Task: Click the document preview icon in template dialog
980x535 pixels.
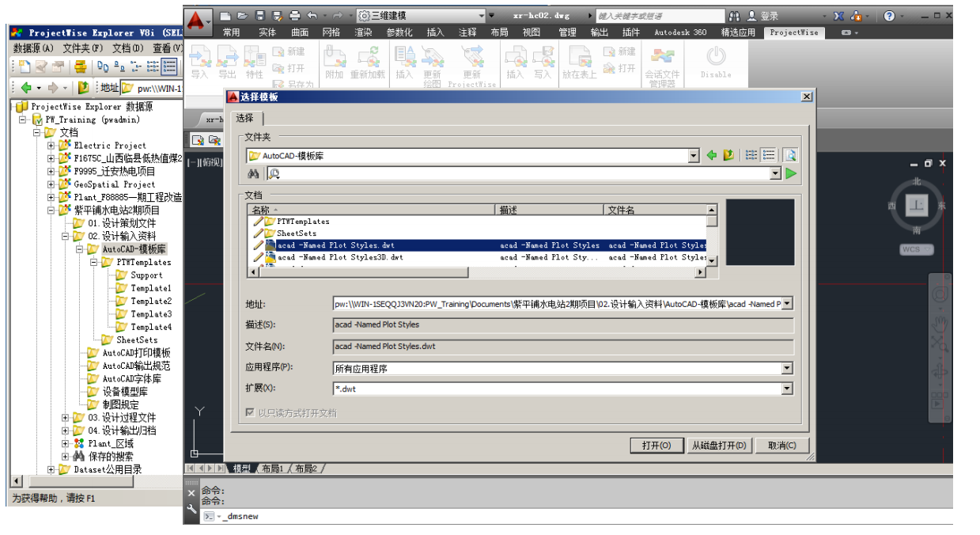Action: tap(789, 156)
